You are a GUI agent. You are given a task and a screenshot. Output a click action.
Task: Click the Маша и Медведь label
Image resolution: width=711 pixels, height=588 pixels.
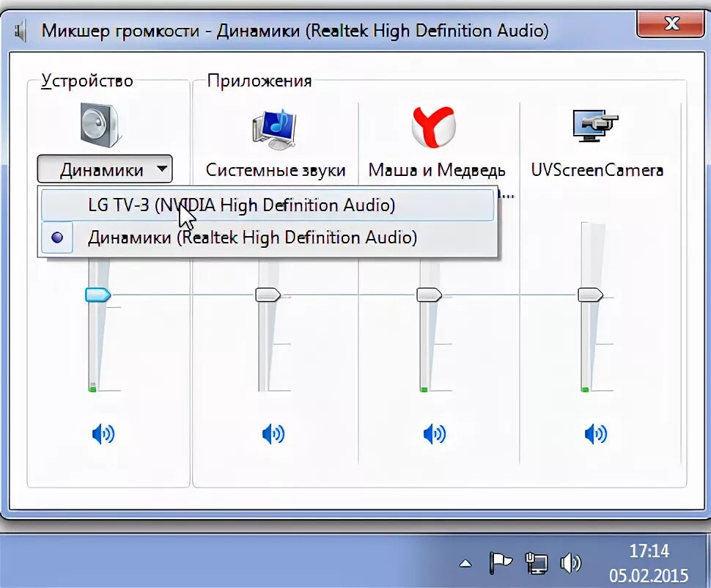tap(437, 170)
